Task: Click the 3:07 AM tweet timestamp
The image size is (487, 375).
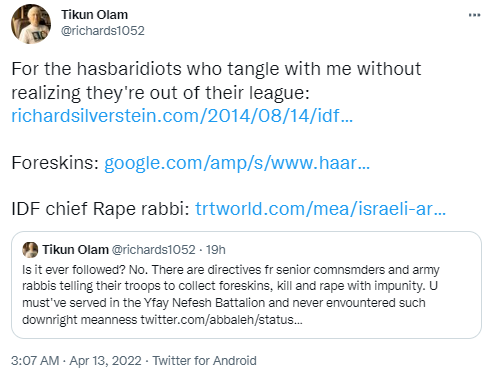Action: [35, 361]
